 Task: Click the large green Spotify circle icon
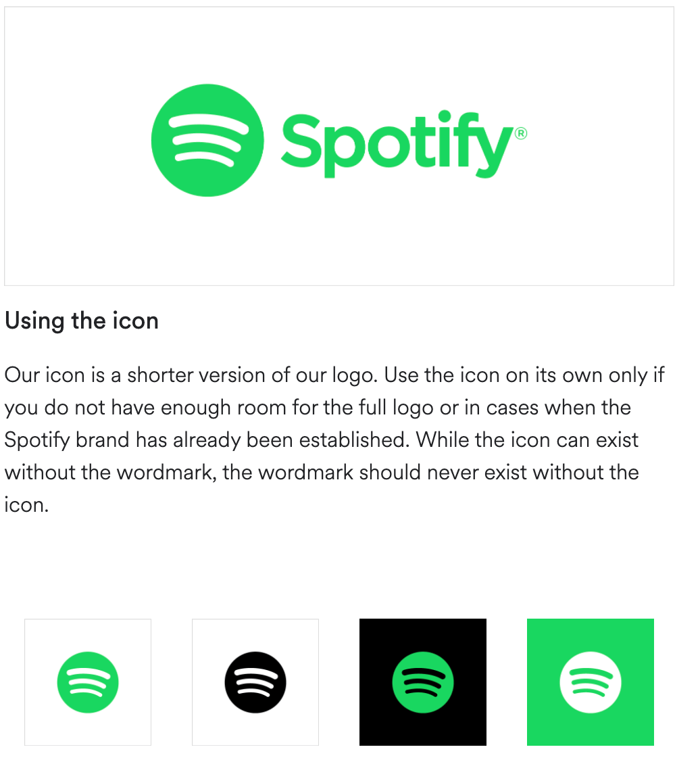[x=207, y=141]
